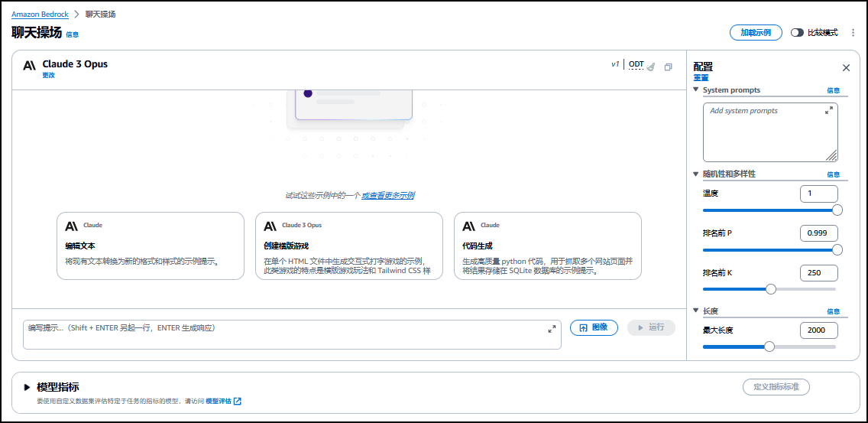This screenshot has width=868, height=423.
Task: Click the 排名前 P value field 0.999
Action: [x=819, y=233]
